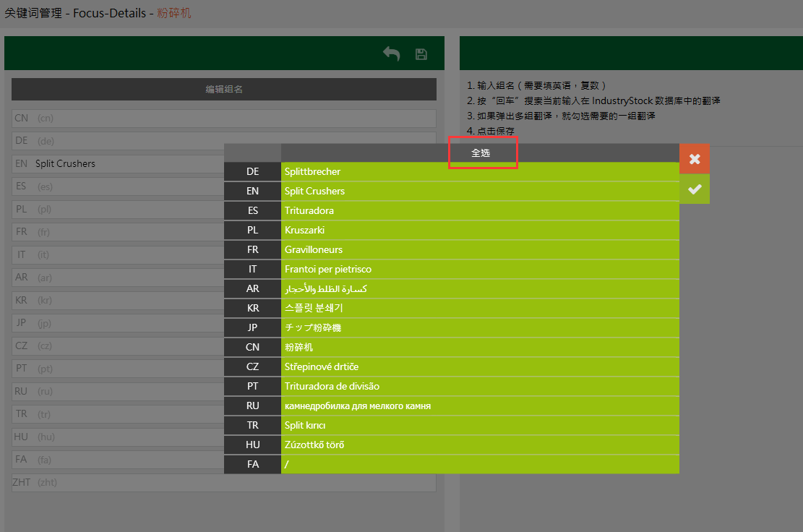Viewport: 803px width, 532px height.
Task: Select the HU Zúzottkő törő row
Action: [x=480, y=445]
